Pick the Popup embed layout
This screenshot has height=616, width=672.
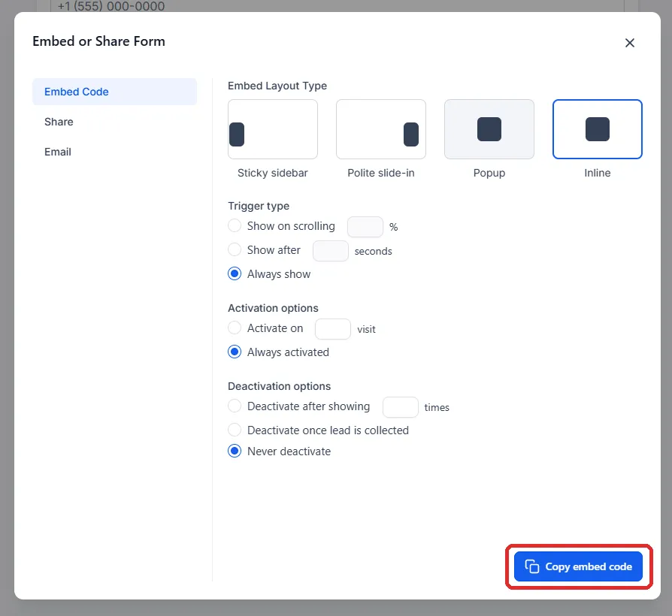[489, 129]
